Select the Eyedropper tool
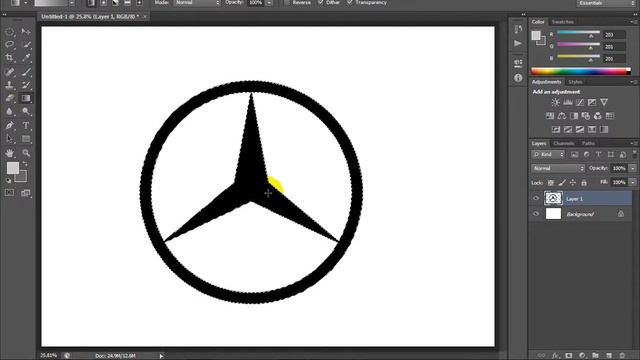This screenshot has width=640, height=360. [26, 58]
